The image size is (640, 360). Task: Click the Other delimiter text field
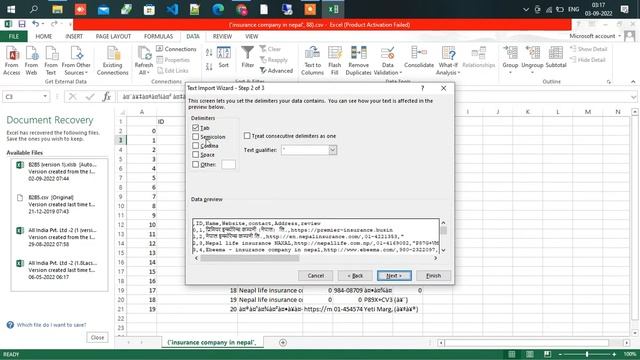pyautogui.click(x=228, y=164)
